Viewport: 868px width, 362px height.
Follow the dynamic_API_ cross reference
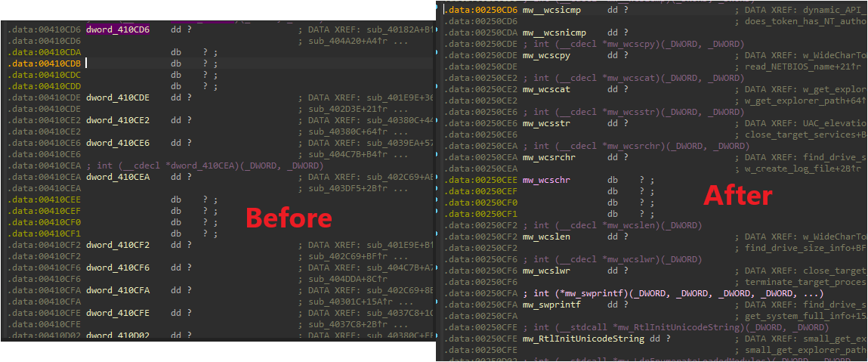tap(836, 10)
